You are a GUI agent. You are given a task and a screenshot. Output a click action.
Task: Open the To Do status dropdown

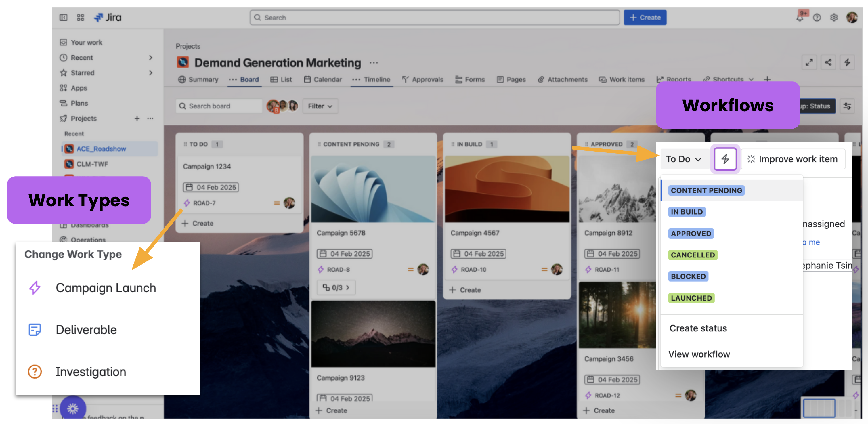[x=683, y=159]
